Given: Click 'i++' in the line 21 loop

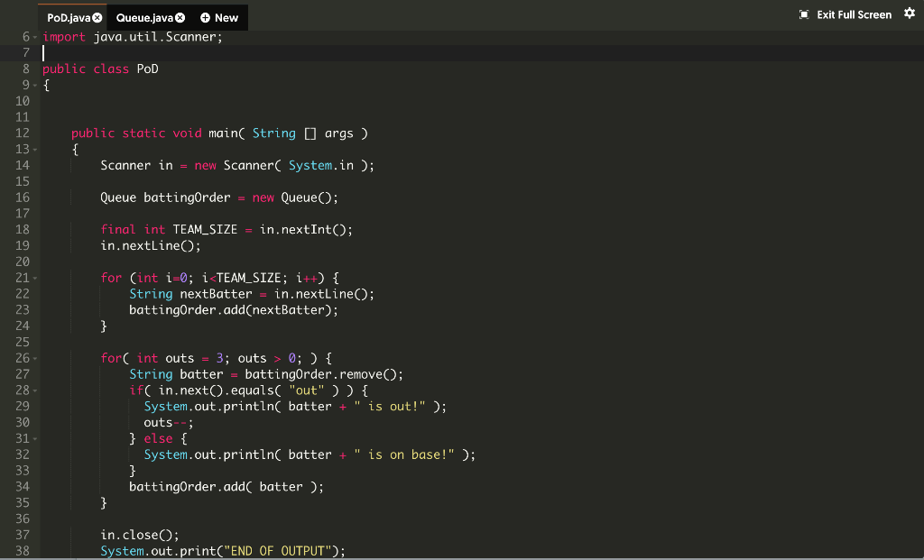Looking at the screenshot, I should point(306,278).
